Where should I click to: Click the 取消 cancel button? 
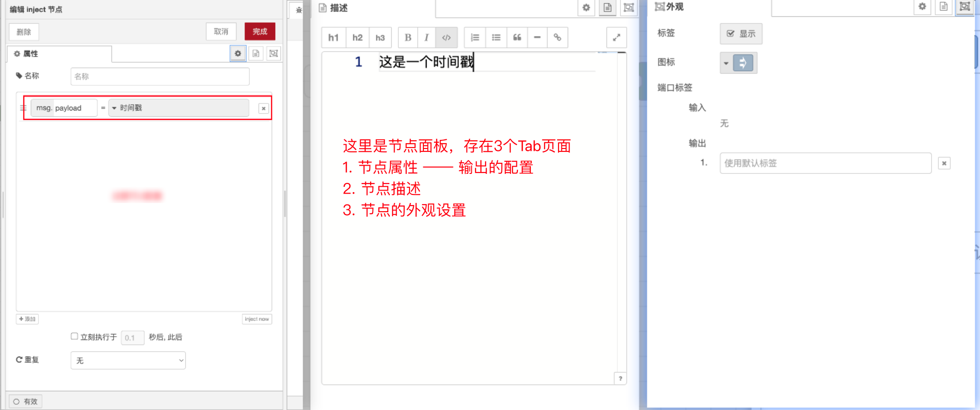point(221,32)
